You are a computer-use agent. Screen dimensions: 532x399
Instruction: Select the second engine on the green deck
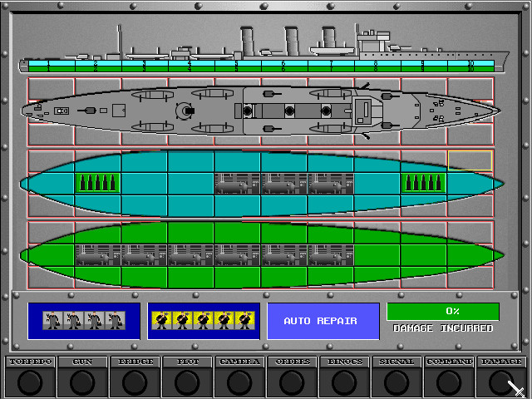click(144, 255)
